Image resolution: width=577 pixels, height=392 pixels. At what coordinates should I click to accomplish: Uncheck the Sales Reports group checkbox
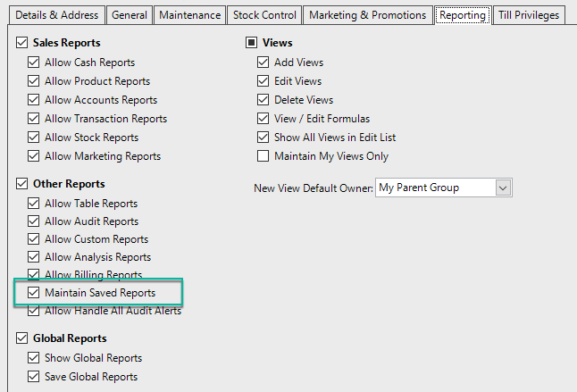point(22,43)
